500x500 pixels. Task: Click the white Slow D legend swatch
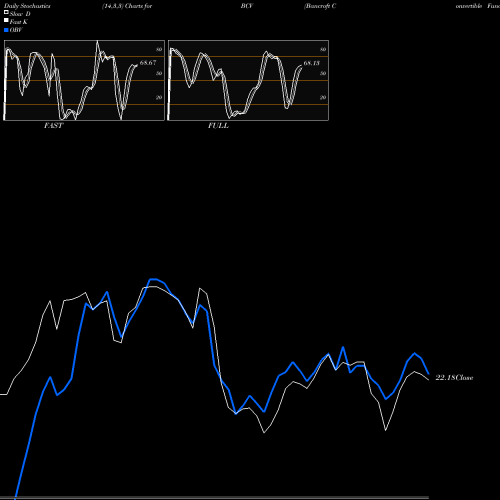click(x=6, y=12)
